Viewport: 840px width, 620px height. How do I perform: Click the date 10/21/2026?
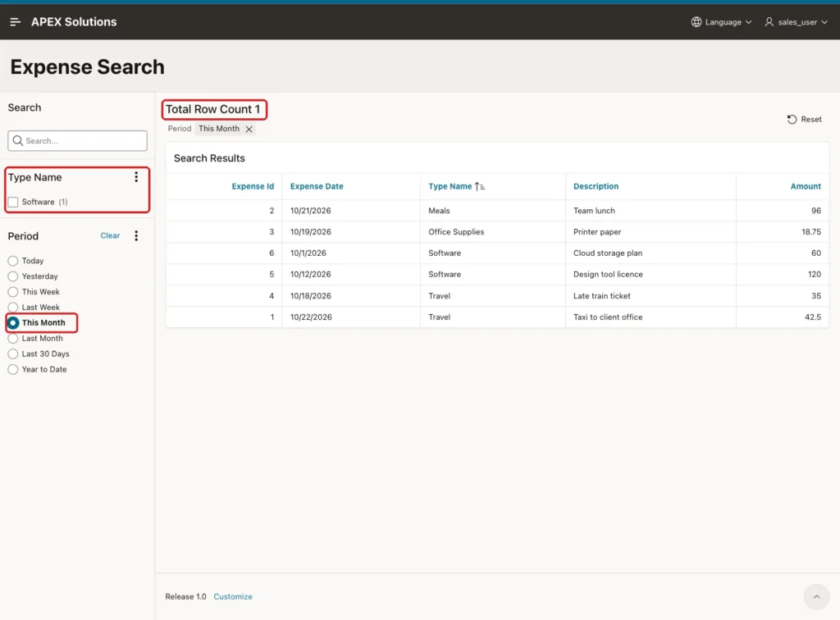[x=311, y=211]
